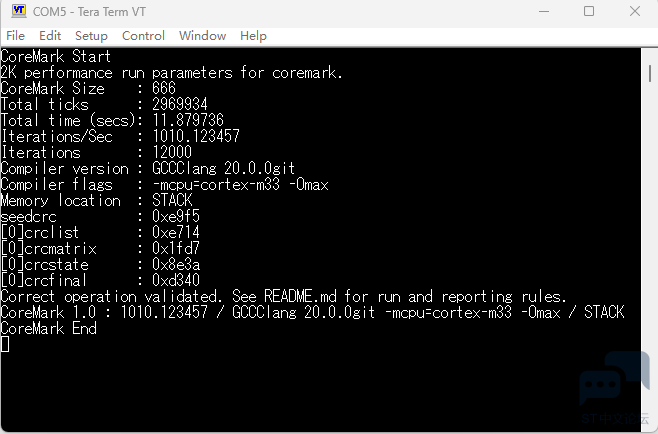Click the Total time value 11.879736
Image resolution: width=658 pixels, height=434 pixels.
188,120
